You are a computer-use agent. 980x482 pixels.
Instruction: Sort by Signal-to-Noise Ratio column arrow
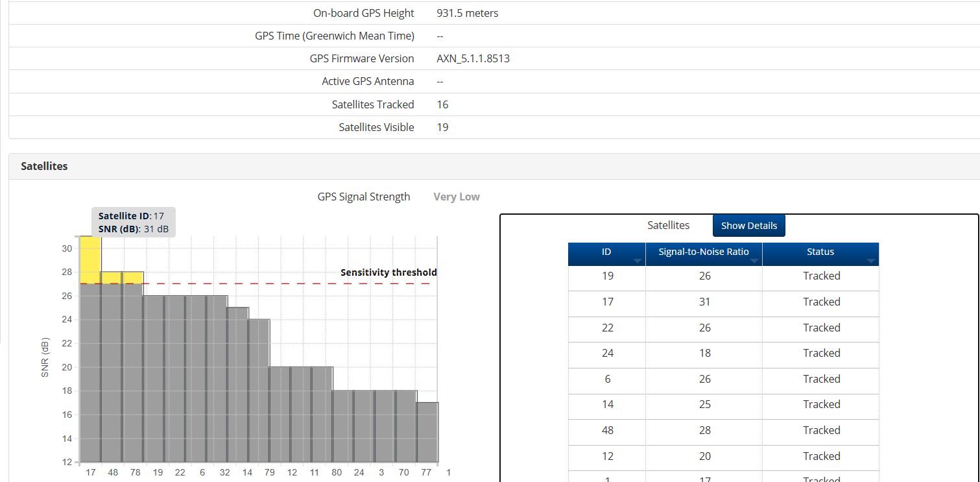coord(754,261)
